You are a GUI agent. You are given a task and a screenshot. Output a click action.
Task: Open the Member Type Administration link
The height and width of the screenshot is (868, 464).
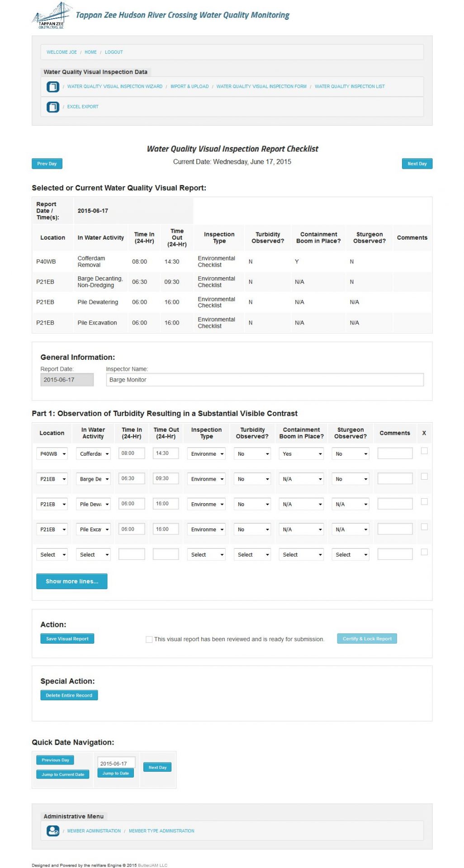(x=161, y=831)
